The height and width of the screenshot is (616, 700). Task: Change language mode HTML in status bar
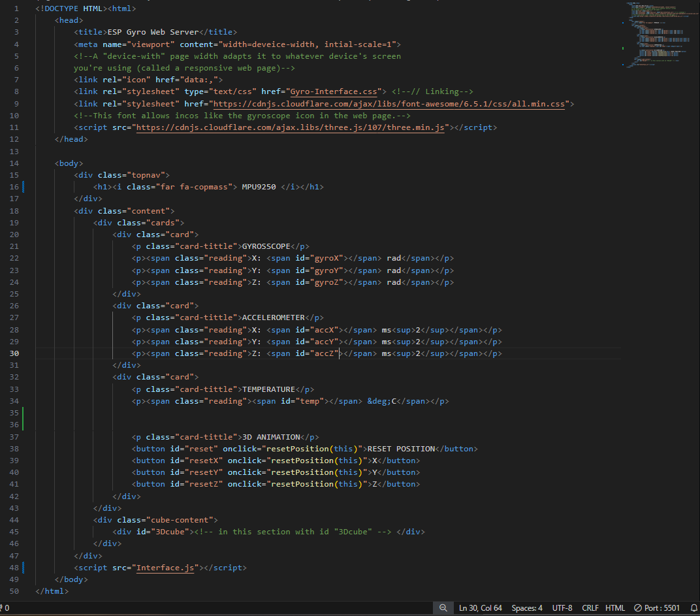614,608
